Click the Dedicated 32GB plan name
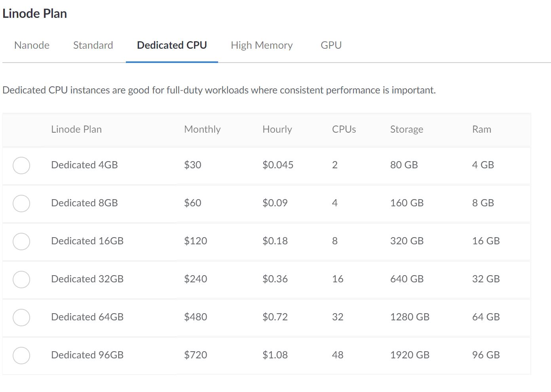This screenshot has width=551, height=392. (x=87, y=279)
